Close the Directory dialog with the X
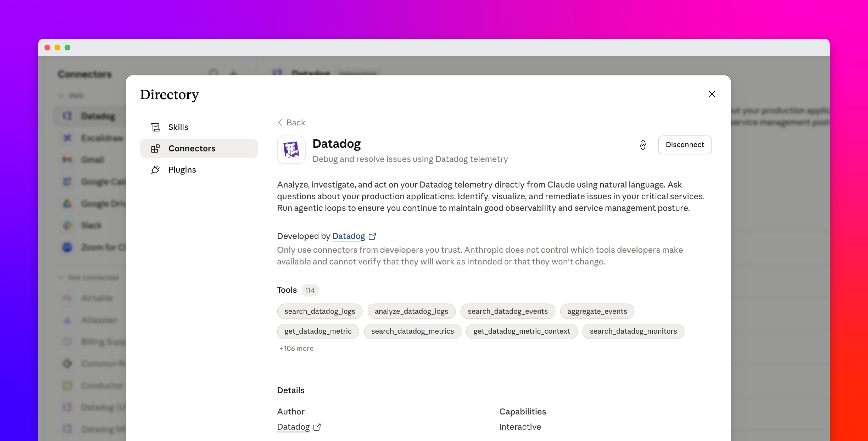 tap(712, 94)
